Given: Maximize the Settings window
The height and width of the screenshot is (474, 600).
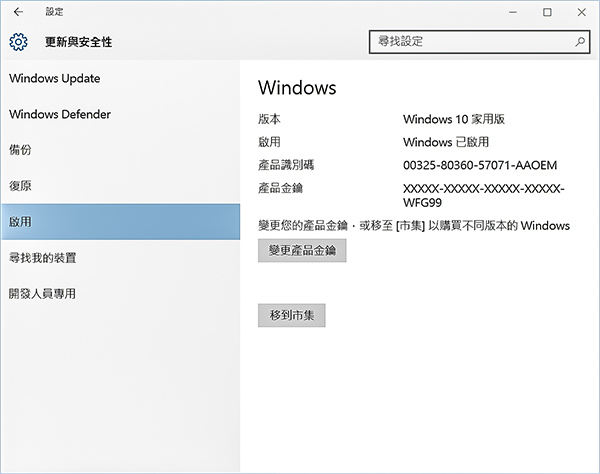Looking at the screenshot, I should click(547, 12).
